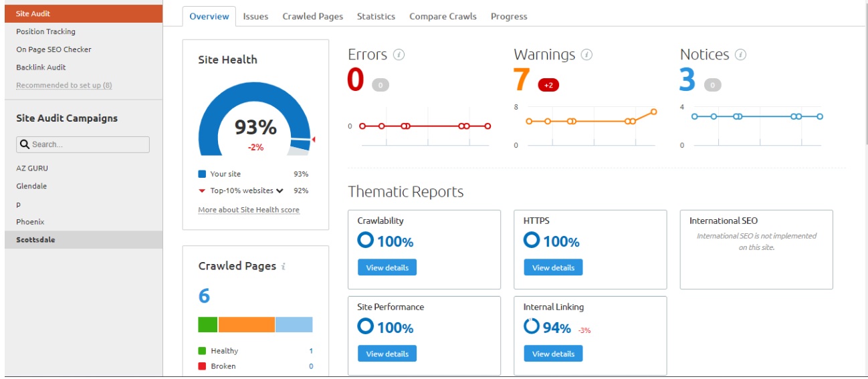
Task: Click the info icon beside Crawled Pages
Action: (284, 266)
